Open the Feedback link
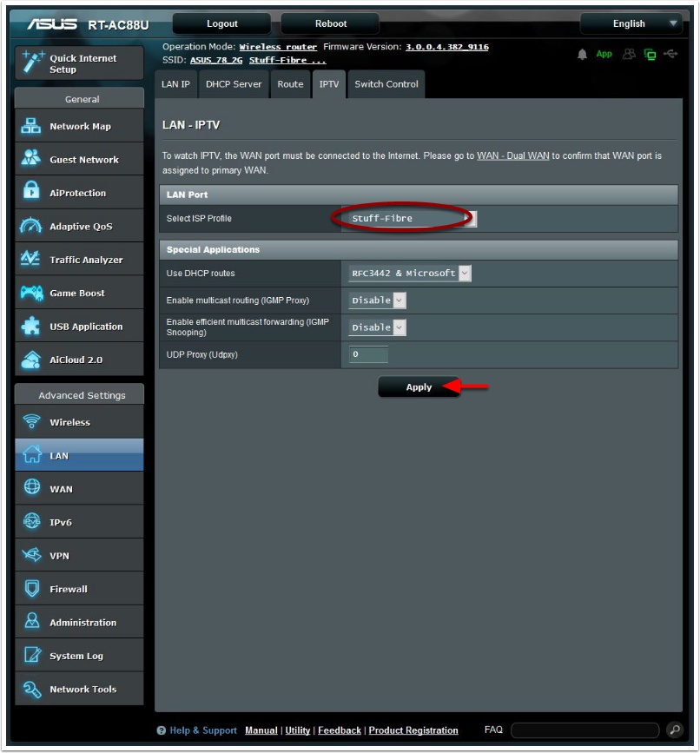 340,730
